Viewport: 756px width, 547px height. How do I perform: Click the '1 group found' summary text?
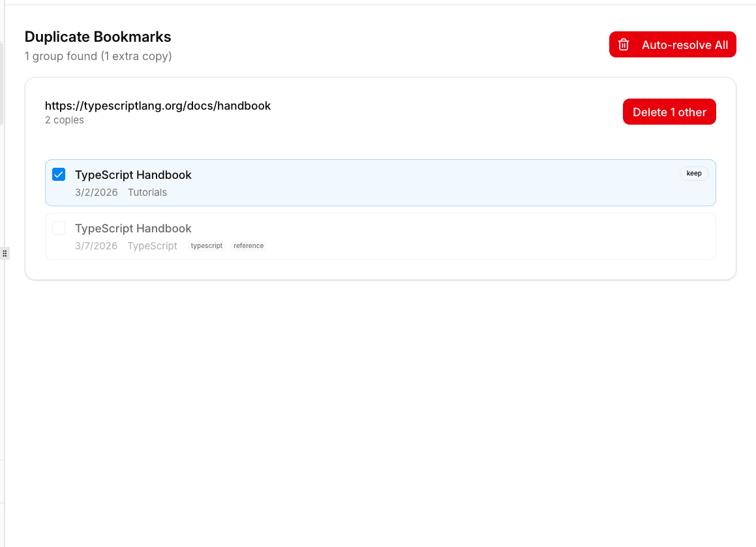pyautogui.click(x=98, y=56)
